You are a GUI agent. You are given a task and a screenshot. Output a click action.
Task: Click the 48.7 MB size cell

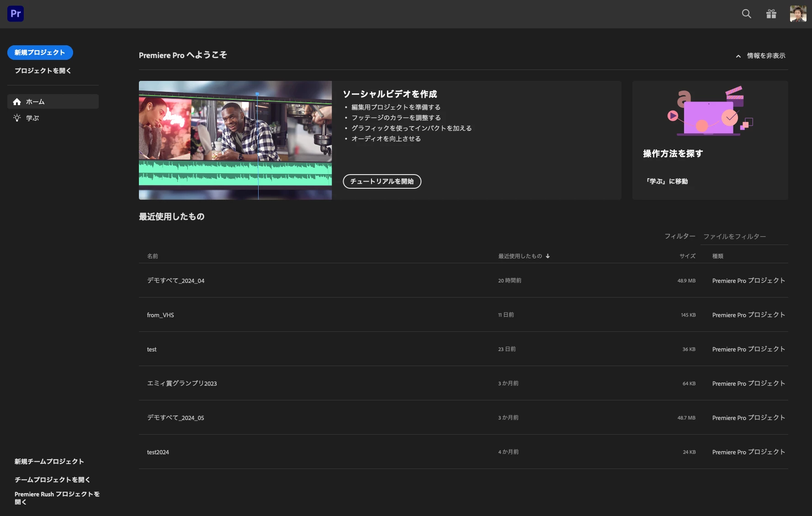point(686,418)
